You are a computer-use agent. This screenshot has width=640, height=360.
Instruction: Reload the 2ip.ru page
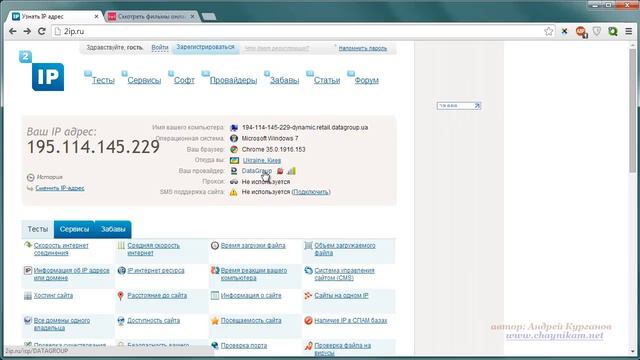pyautogui.click(x=42, y=31)
